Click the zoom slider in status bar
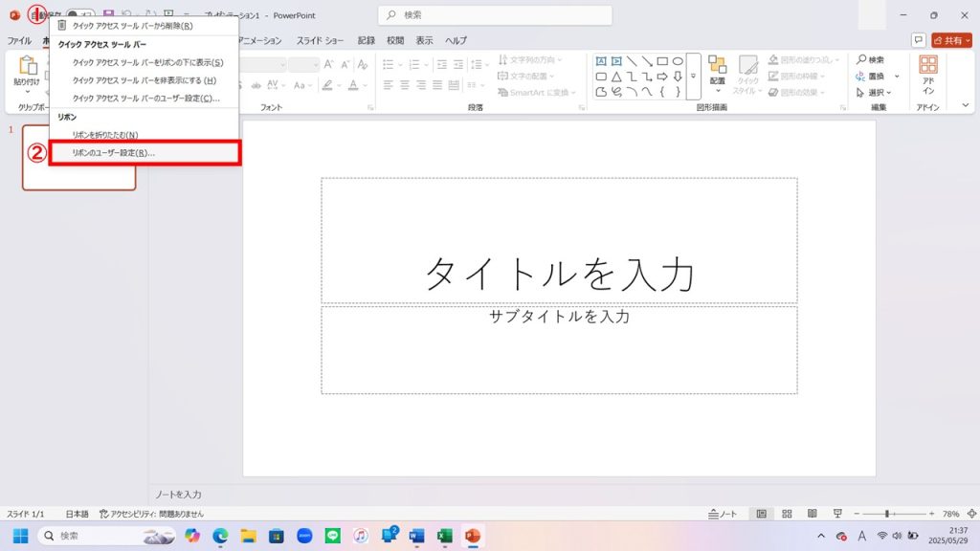 coord(886,514)
